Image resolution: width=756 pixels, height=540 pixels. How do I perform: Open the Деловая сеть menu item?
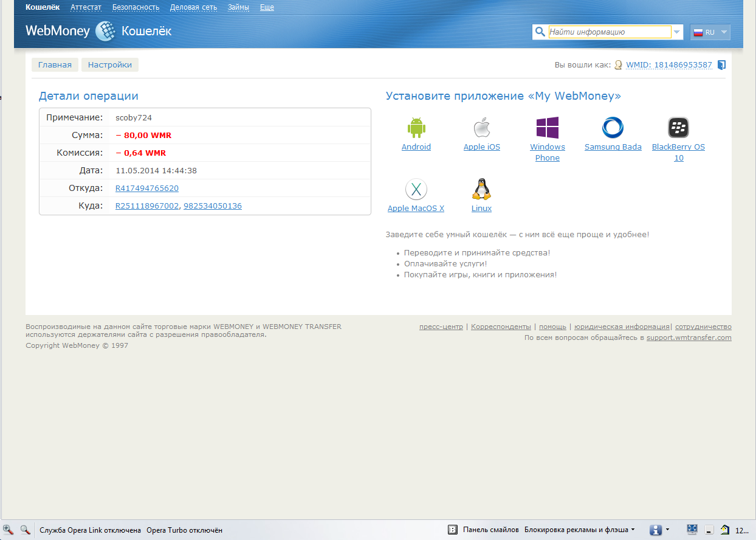point(193,7)
